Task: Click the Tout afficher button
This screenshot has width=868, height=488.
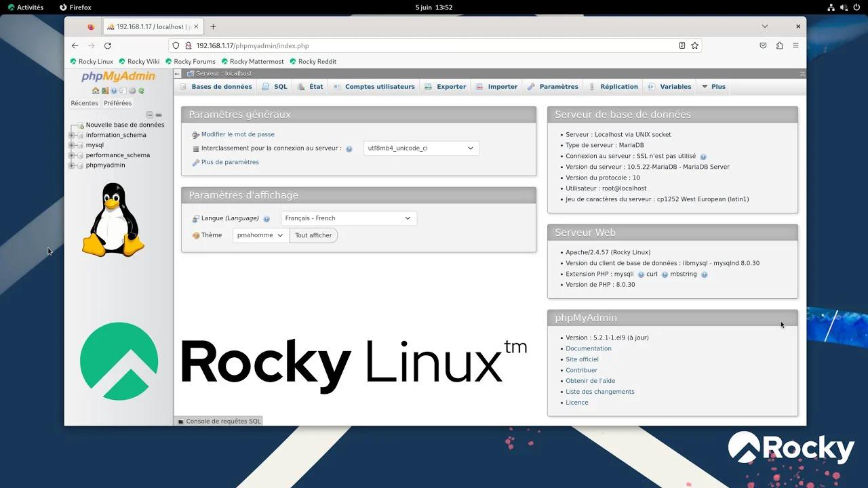Action: tap(313, 235)
